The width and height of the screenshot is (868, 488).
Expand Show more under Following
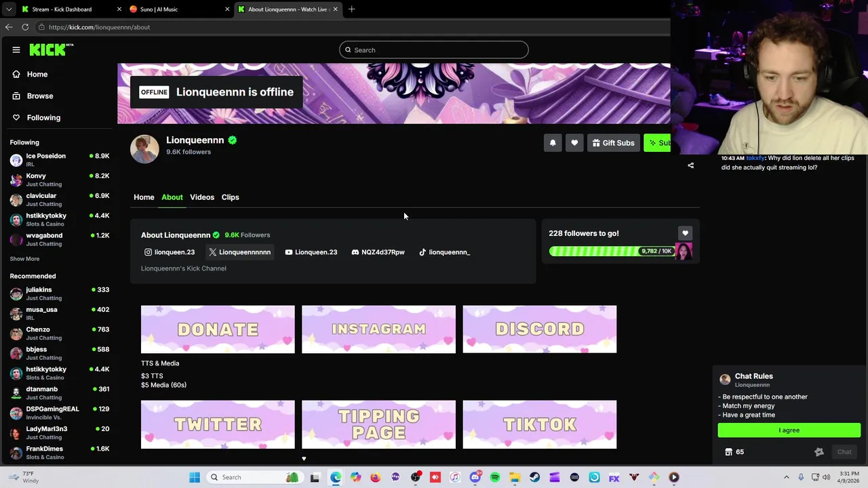click(x=24, y=259)
